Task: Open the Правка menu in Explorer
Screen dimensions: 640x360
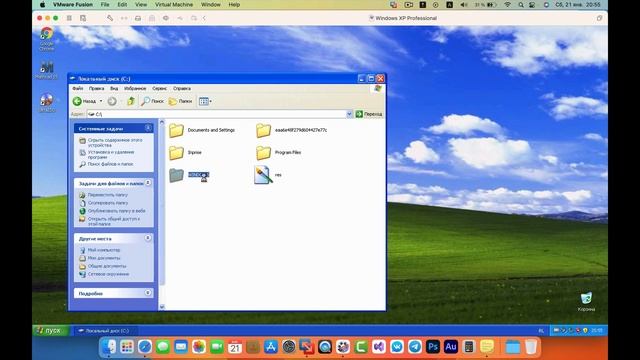Action: click(96, 88)
